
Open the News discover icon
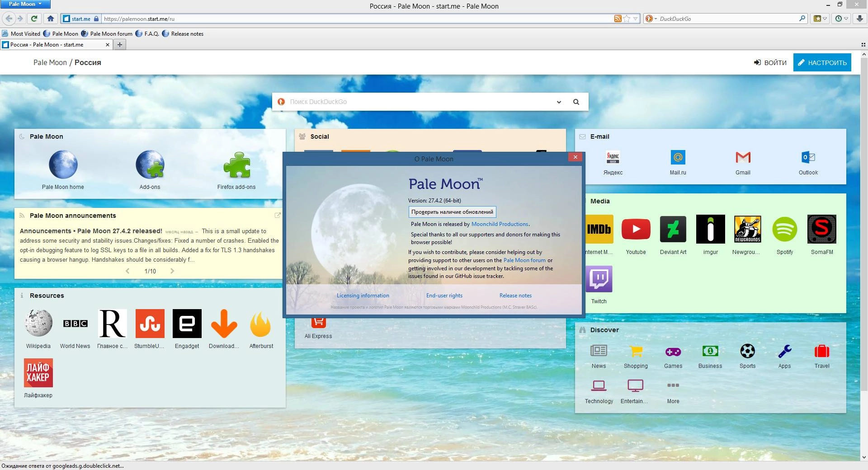click(x=599, y=351)
